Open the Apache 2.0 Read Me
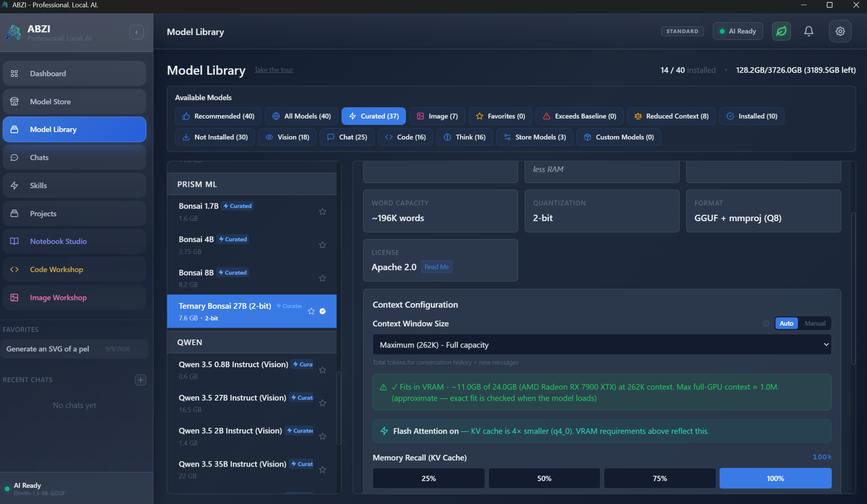 (436, 267)
